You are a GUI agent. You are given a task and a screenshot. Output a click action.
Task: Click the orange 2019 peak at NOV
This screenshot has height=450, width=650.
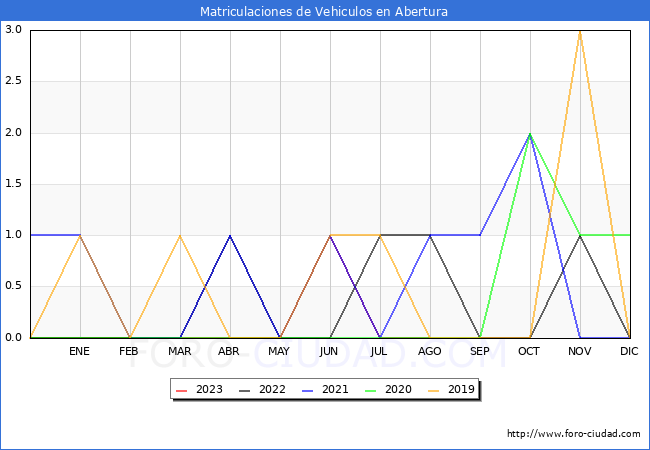tap(580, 31)
